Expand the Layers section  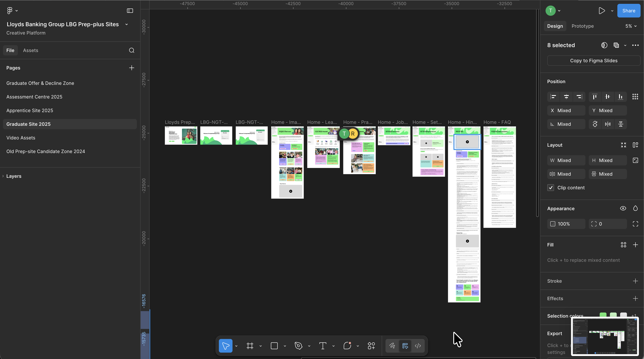[x=14, y=176]
